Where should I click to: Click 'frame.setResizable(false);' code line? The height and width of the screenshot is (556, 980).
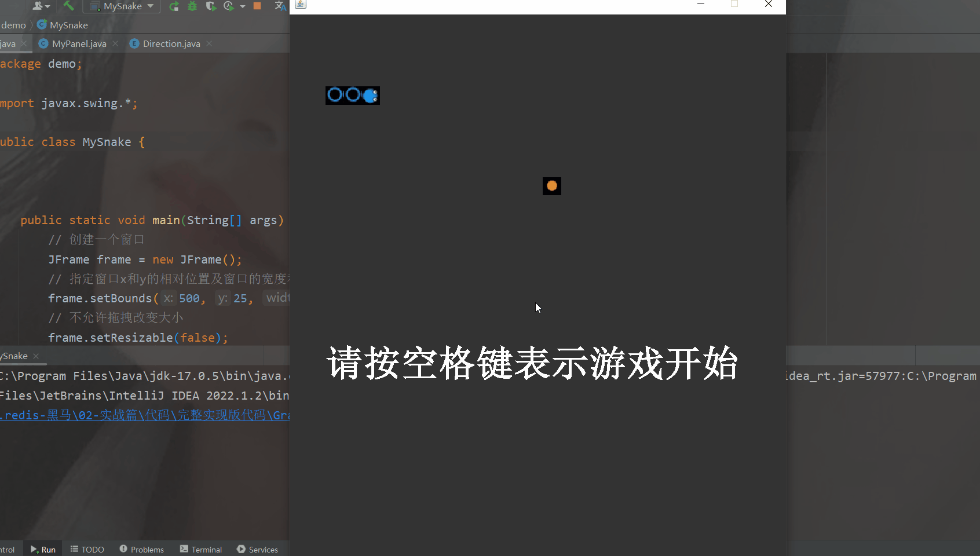138,338
